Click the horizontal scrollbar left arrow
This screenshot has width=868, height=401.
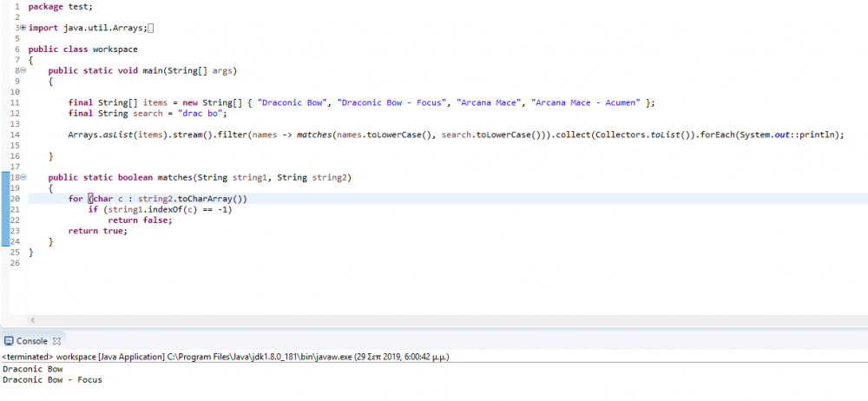coord(32,320)
